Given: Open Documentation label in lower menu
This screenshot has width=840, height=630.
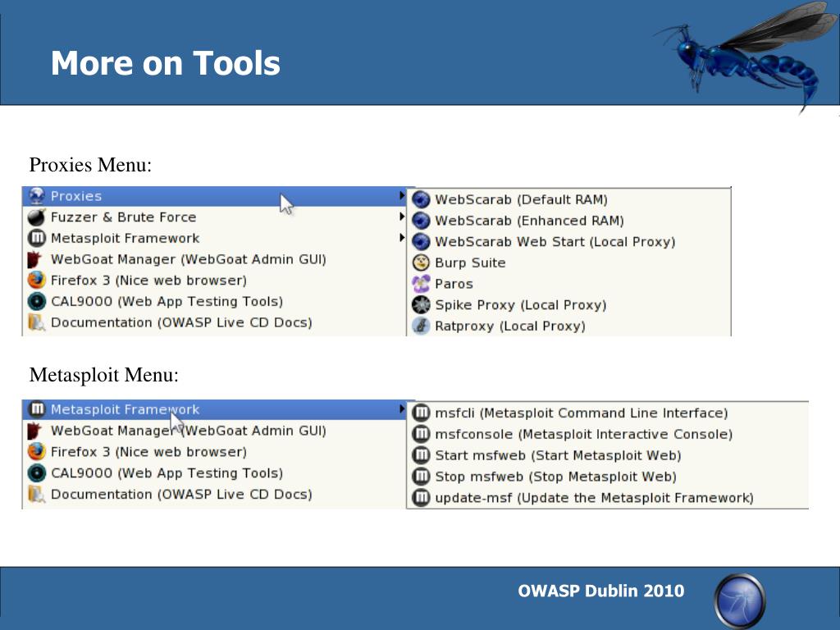Looking at the screenshot, I should coord(181,494).
